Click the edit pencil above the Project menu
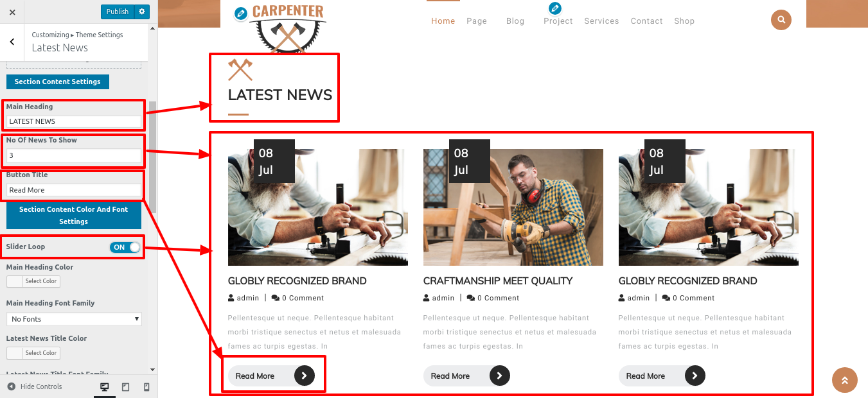This screenshot has width=868, height=398. [555, 8]
